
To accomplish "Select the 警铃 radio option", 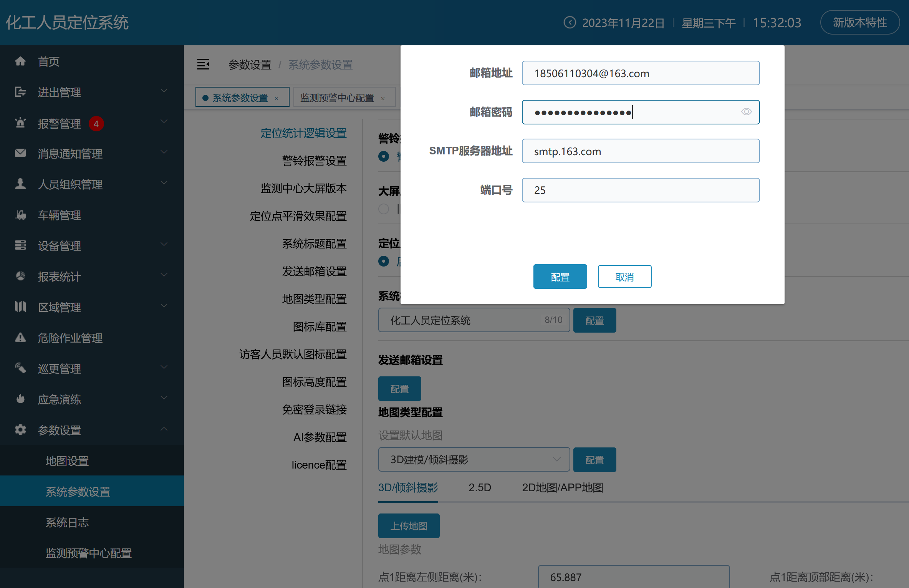I will [x=384, y=156].
